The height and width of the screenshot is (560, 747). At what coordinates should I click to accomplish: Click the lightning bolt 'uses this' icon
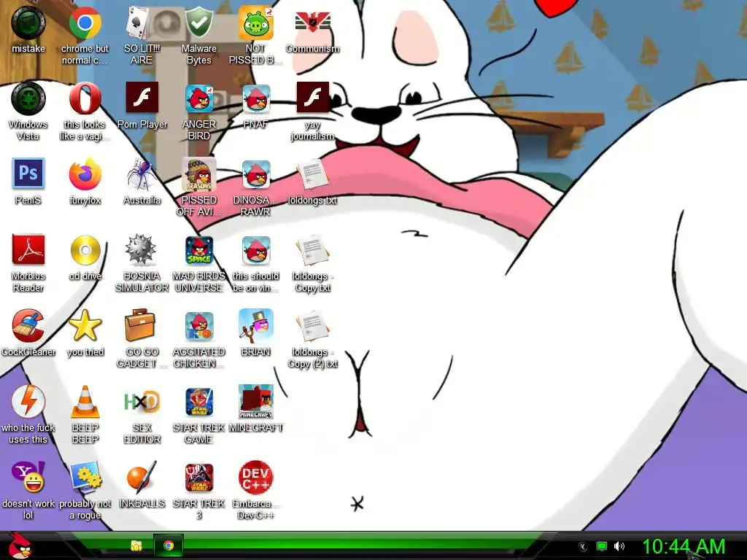point(28,402)
